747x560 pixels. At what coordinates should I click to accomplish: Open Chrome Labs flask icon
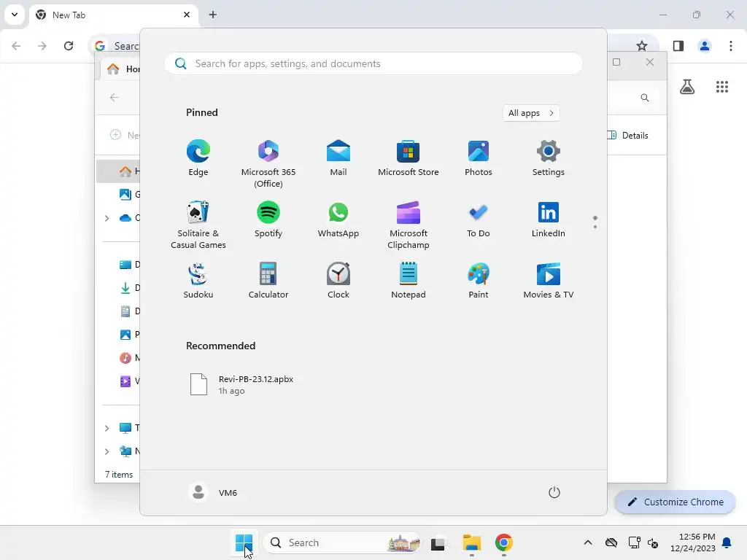point(687,87)
